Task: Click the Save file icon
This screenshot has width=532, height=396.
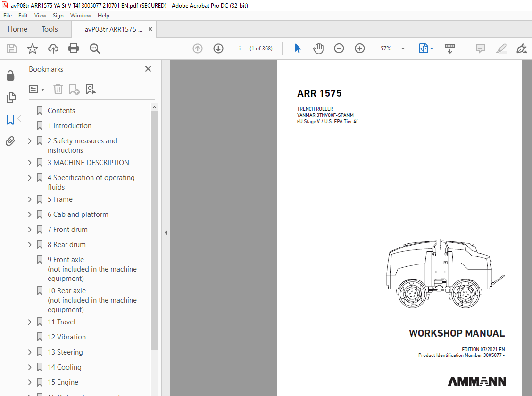Action: tap(12, 49)
